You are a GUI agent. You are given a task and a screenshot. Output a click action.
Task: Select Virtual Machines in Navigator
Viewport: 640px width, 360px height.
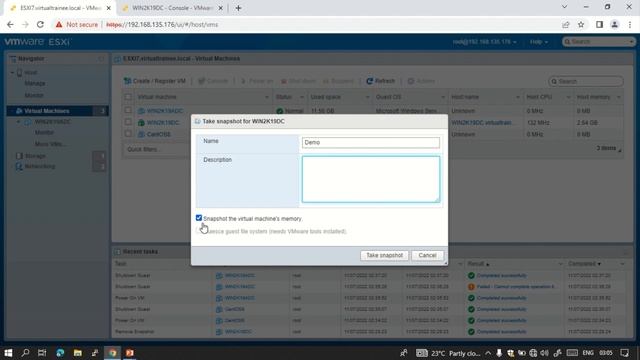[x=47, y=111]
